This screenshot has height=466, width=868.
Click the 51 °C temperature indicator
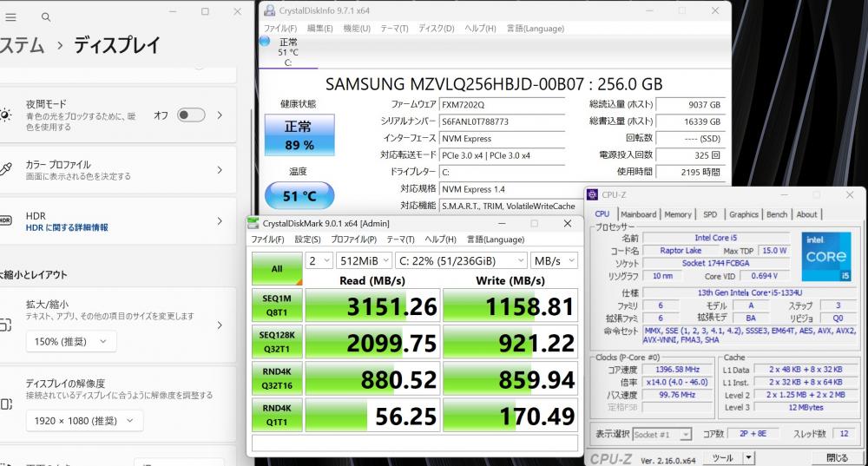pos(299,195)
